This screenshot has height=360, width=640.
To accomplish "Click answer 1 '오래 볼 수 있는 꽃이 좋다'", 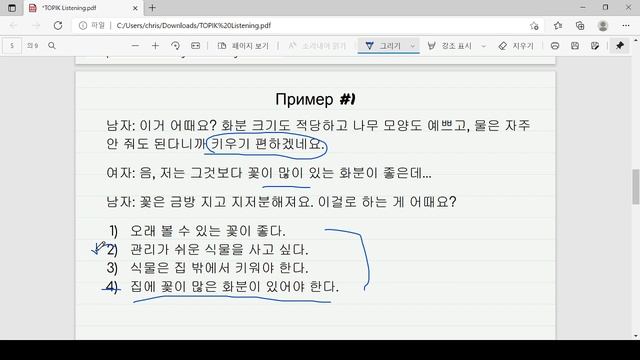I will (208, 231).
